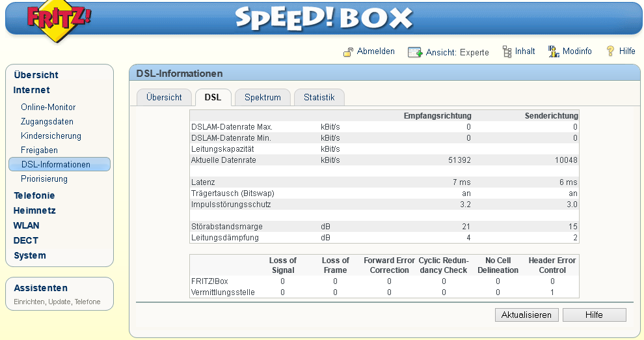Open Übersicht in the sidebar
This screenshot has width=644, height=340.
(36, 75)
